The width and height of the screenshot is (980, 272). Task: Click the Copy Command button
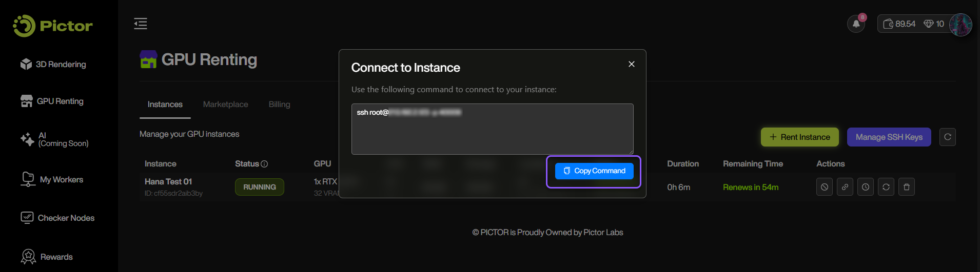[x=594, y=171]
